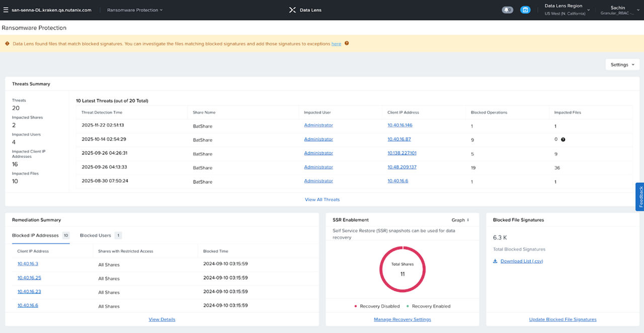Click the warning icon in yellow banner
644x333 pixels.
[x=7, y=44]
